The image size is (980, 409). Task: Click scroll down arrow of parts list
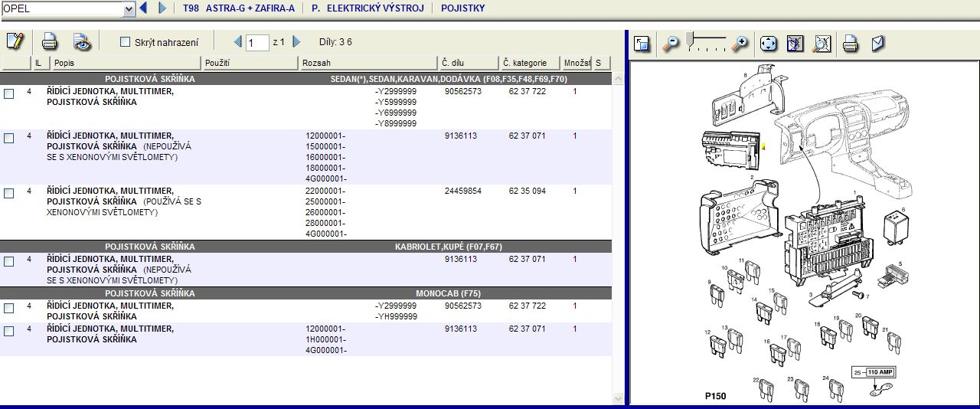pyautogui.click(x=619, y=398)
